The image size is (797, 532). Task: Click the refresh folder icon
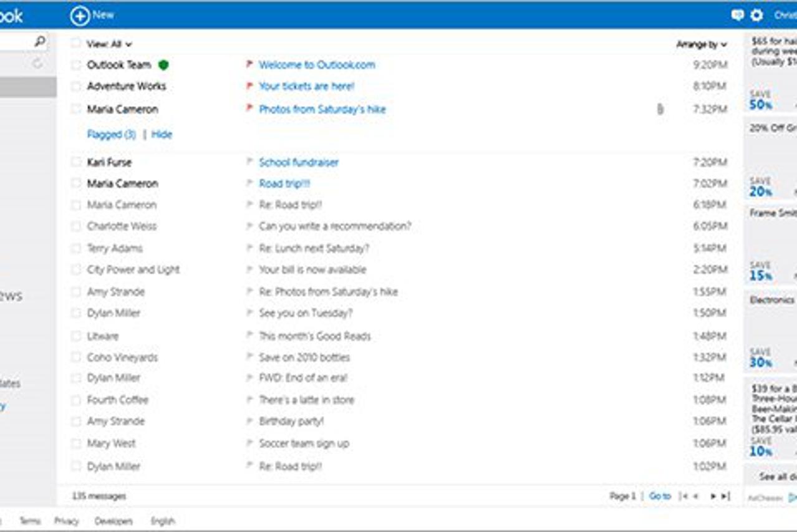pos(37,64)
